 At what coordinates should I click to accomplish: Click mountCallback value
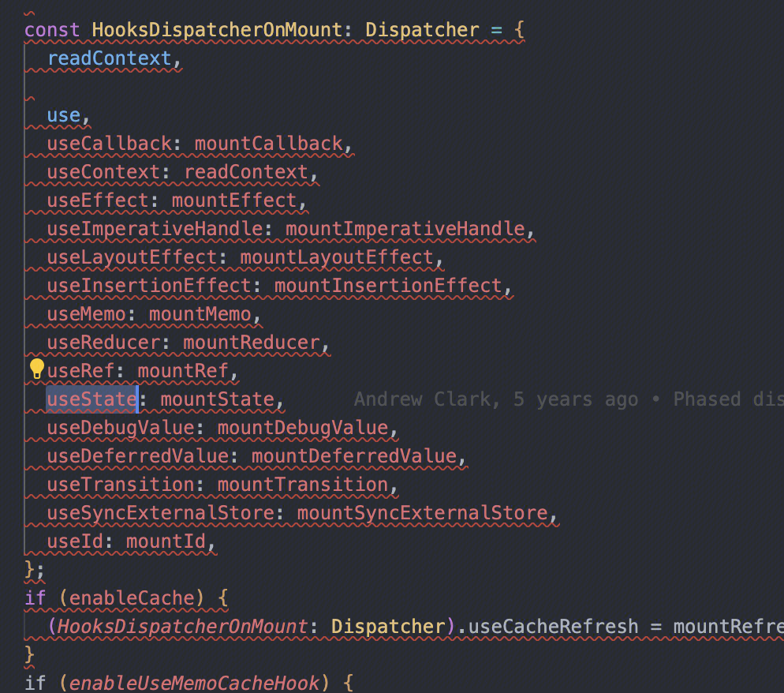click(x=268, y=144)
